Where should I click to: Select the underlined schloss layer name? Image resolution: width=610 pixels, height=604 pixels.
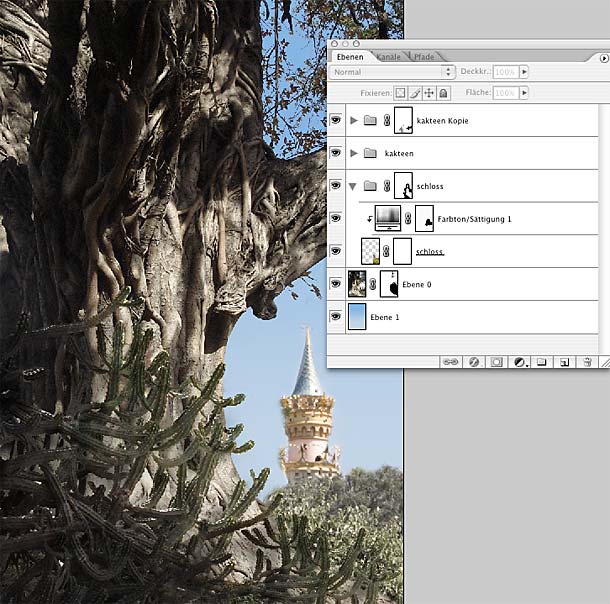point(430,252)
